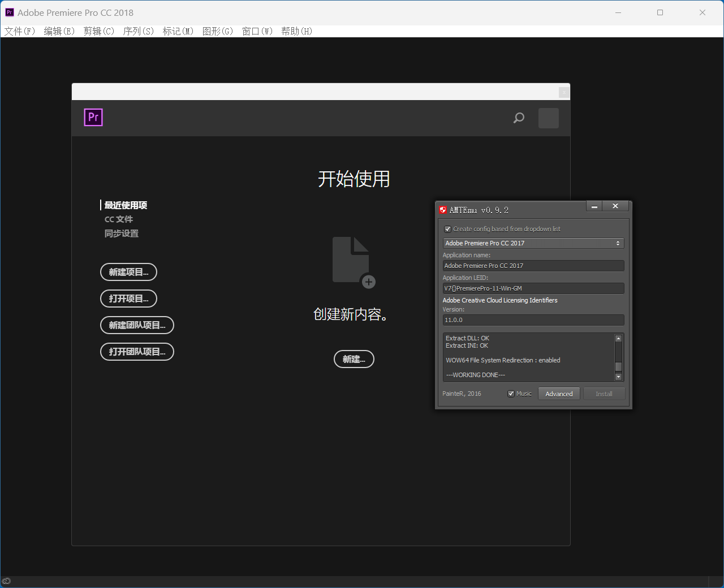Open the search magnifier in start screen

519,118
